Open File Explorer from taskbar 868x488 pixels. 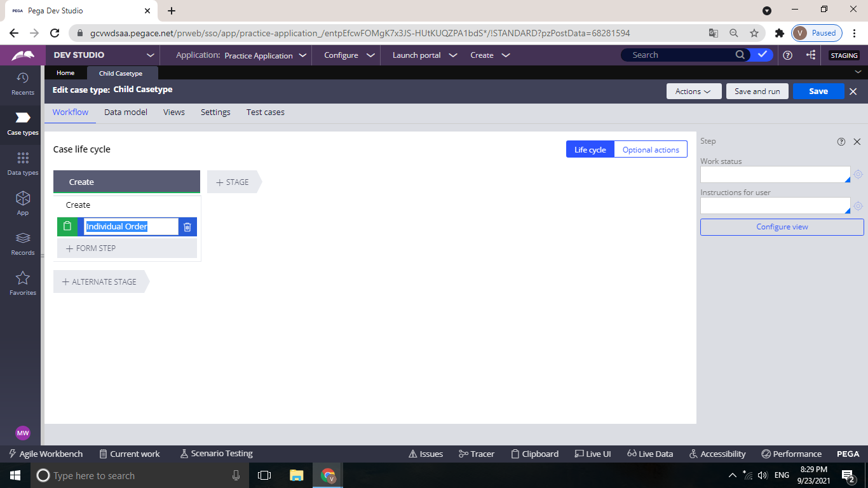pyautogui.click(x=296, y=475)
